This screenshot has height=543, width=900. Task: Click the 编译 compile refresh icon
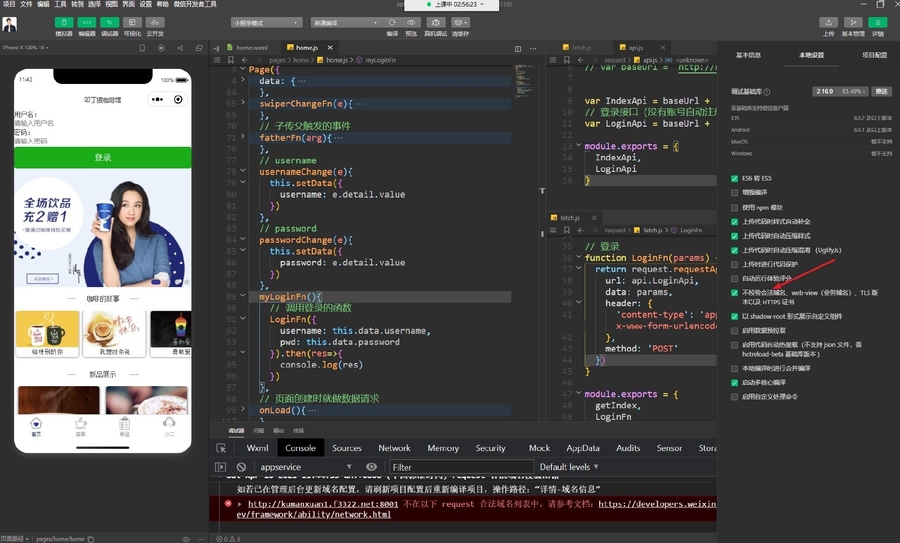coord(392,21)
